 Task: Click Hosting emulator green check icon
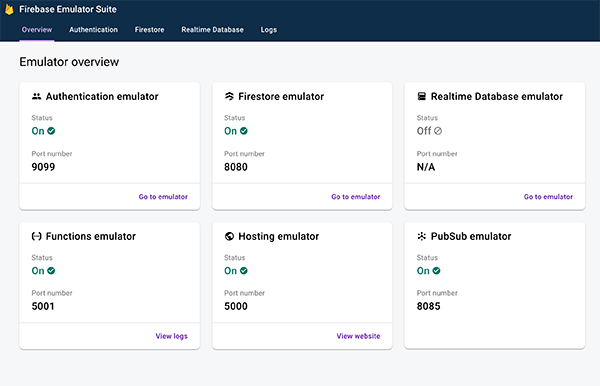tap(244, 271)
